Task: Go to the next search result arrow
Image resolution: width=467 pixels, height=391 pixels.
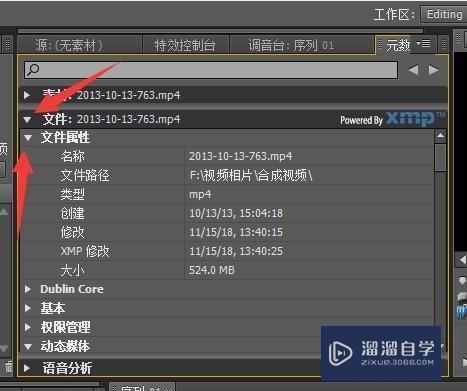Action: [x=433, y=70]
